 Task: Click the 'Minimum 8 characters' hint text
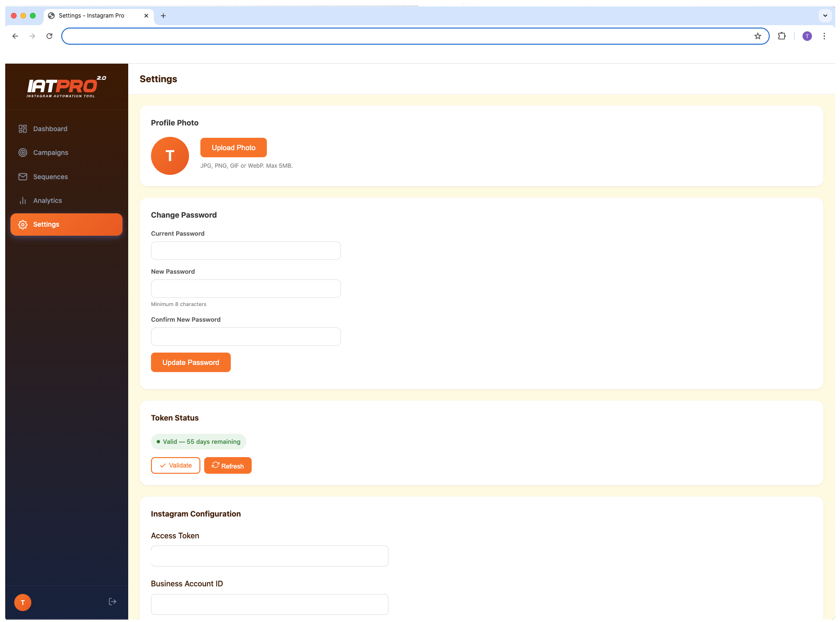(x=179, y=304)
